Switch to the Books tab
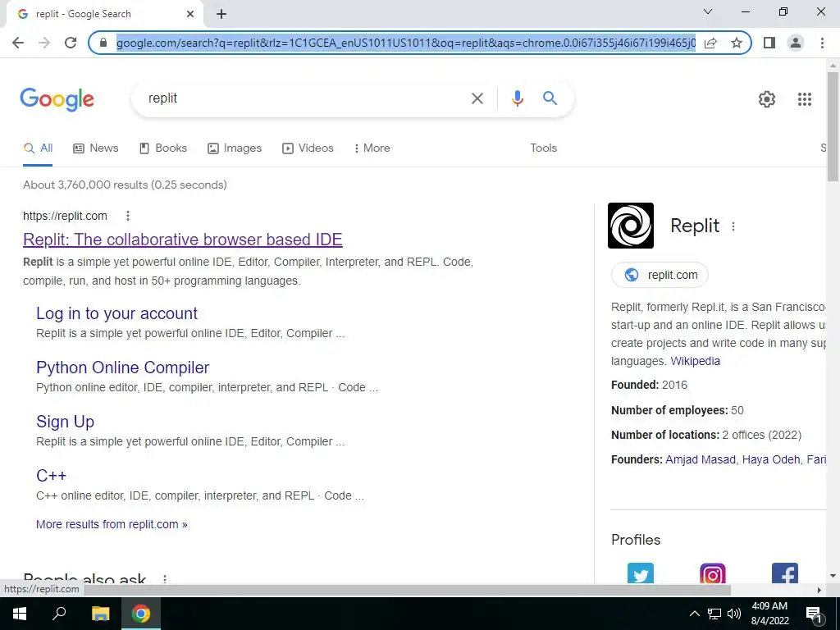This screenshot has height=630, width=840. [163, 148]
